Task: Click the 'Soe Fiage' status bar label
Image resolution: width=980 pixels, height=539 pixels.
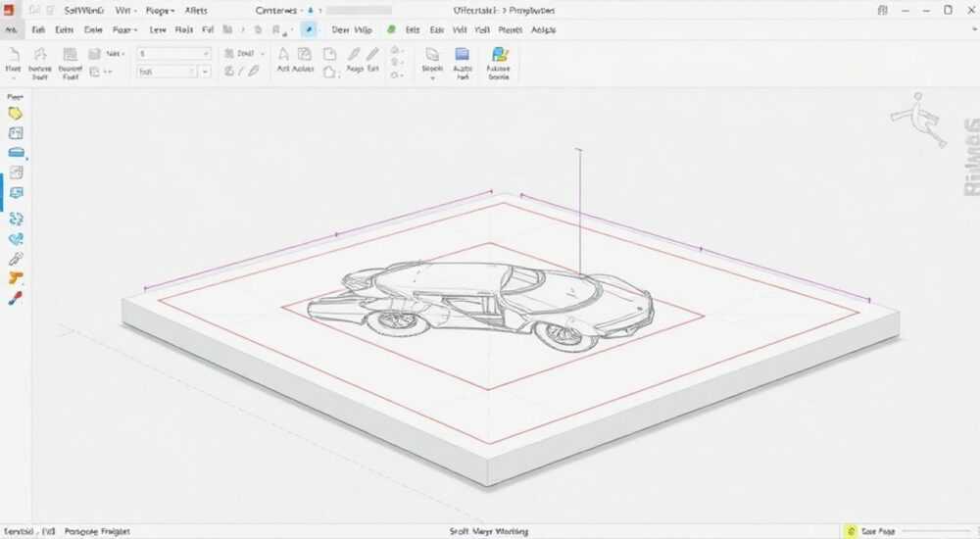Action: point(878,531)
